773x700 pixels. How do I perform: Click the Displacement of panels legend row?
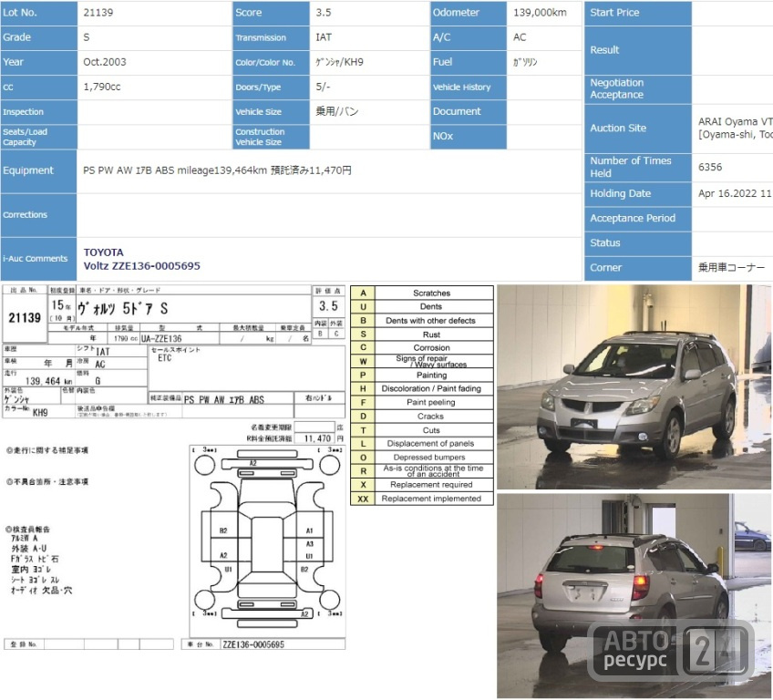(422, 444)
